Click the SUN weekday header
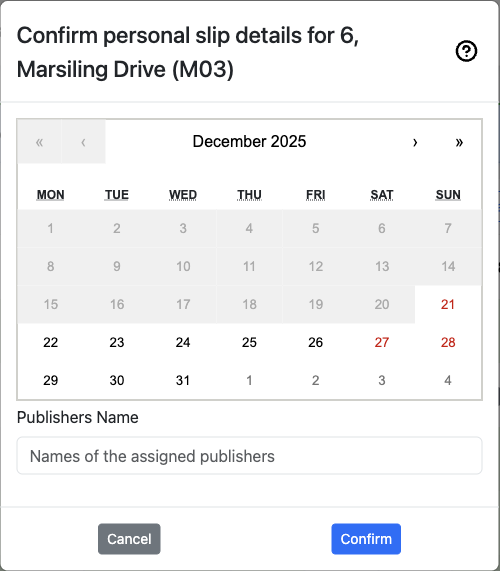 point(448,195)
